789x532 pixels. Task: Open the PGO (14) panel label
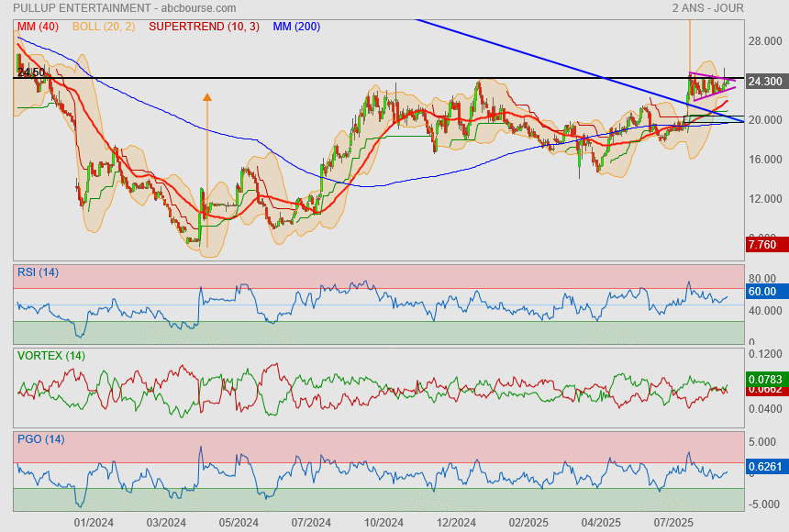[38, 438]
